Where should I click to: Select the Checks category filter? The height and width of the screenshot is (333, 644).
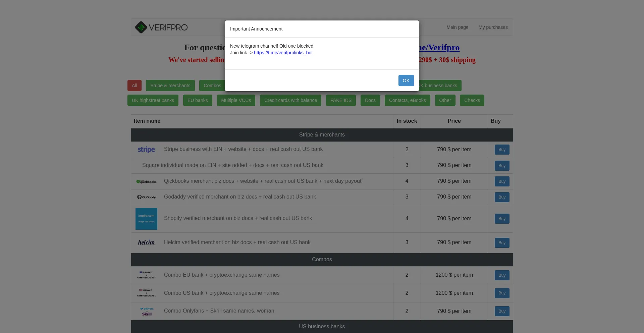[x=472, y=100]
